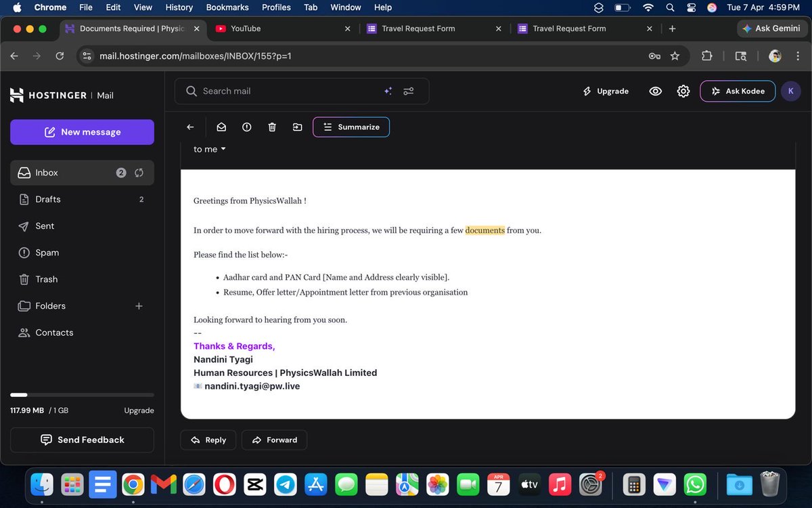Click the storage Upgrade link
Screen dimensions: 812x508
click(x=139, y=410)
